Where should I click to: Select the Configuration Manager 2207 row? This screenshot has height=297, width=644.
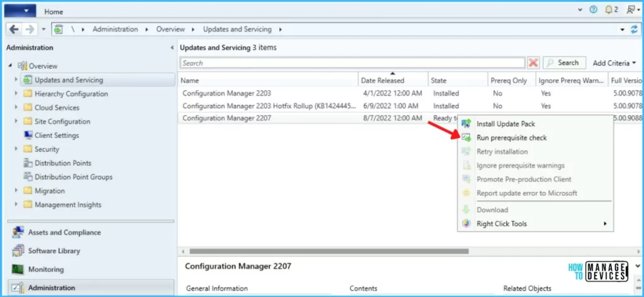click(318, 118)
